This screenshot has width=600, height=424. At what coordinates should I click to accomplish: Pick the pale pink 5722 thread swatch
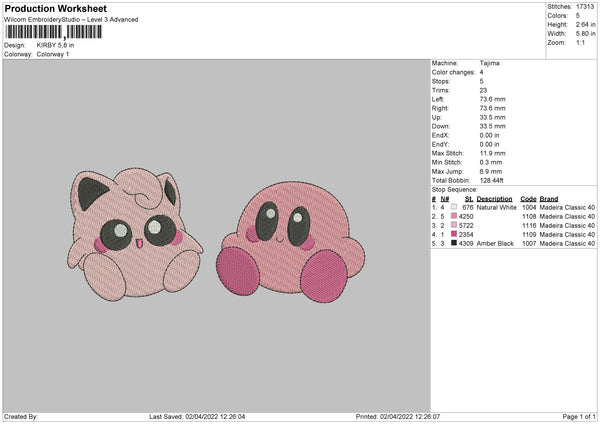click(455, 225)
